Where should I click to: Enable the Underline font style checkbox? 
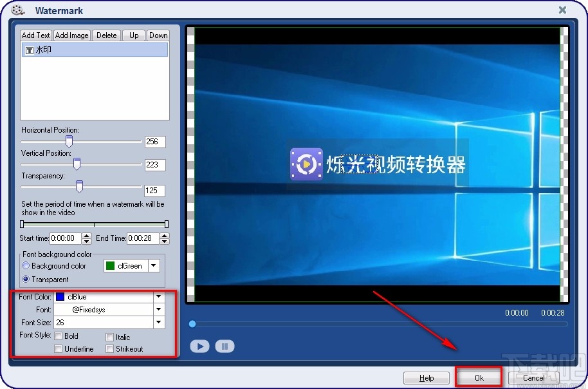(58, 349)
